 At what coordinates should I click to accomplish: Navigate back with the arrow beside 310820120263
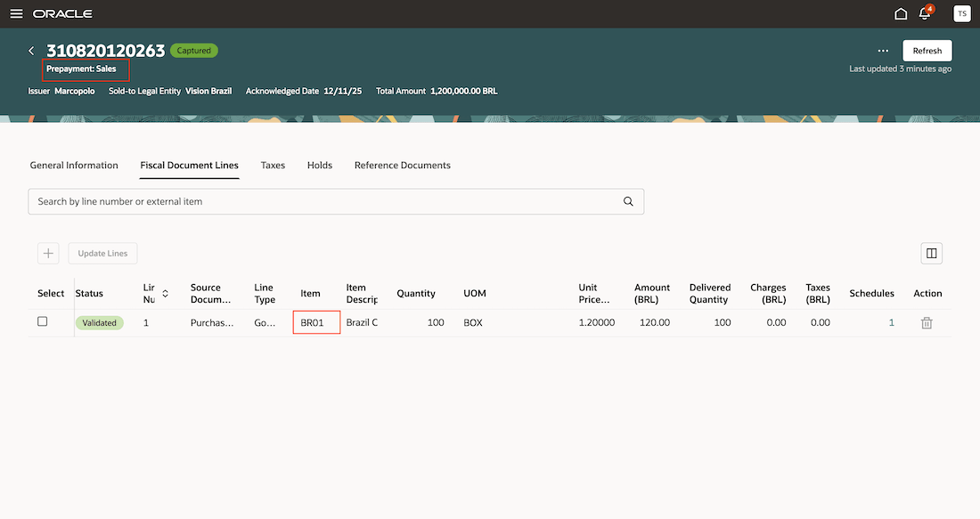(31, 51)
